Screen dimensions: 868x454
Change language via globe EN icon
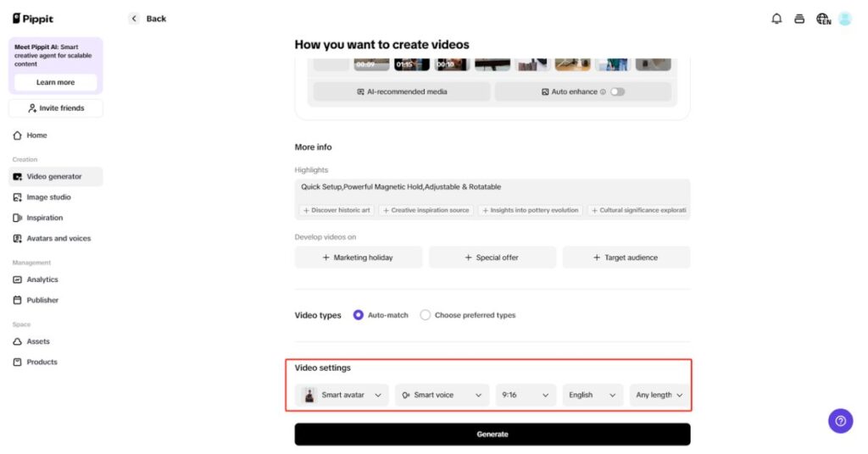point(824,19)
